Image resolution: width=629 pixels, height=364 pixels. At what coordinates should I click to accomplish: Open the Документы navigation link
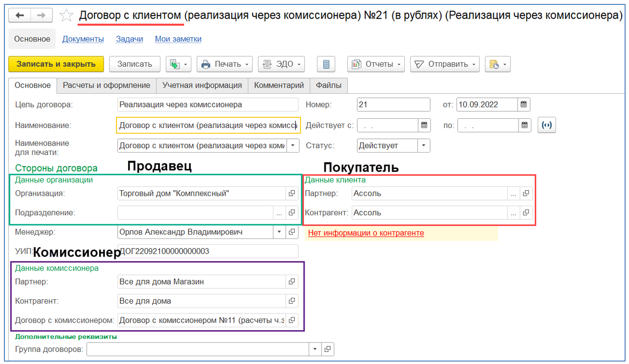[x=83, y=39]
